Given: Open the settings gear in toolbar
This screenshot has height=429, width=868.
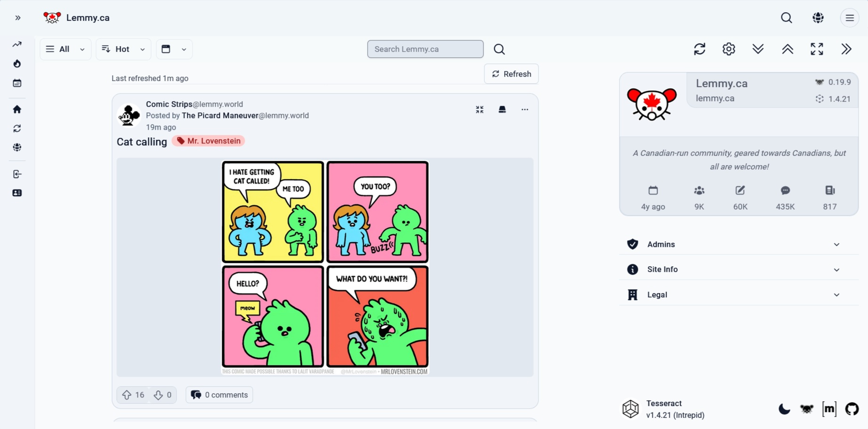Looking at the screenshot, I should pyautogui.click(x=729, y=49).
